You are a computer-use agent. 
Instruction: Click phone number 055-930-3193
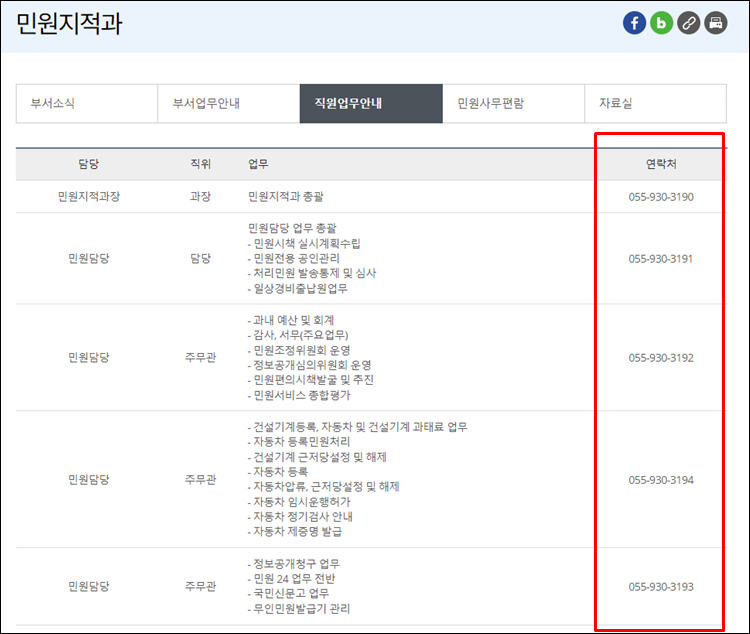click(x=661, y=587)
